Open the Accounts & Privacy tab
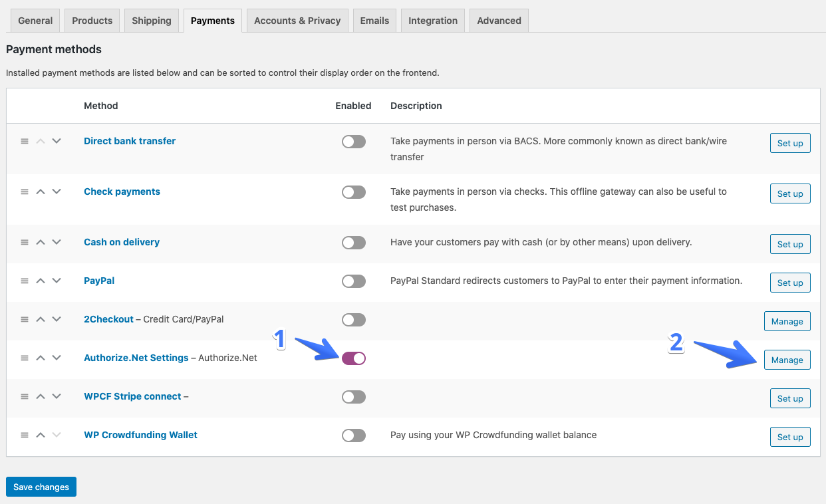 [297, 21]
